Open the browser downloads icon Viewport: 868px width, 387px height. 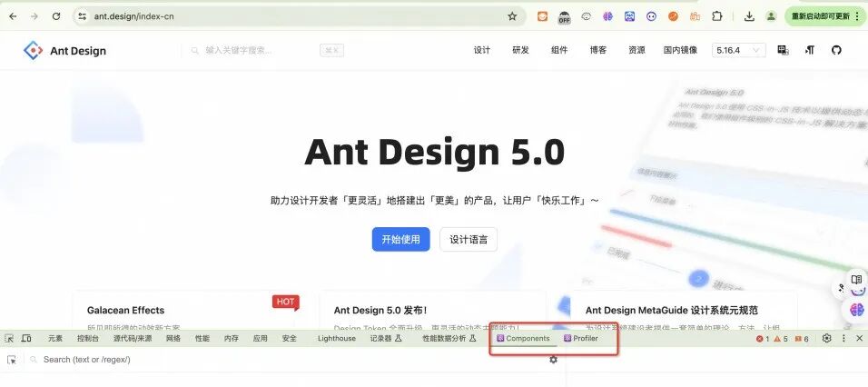(749, 16)
